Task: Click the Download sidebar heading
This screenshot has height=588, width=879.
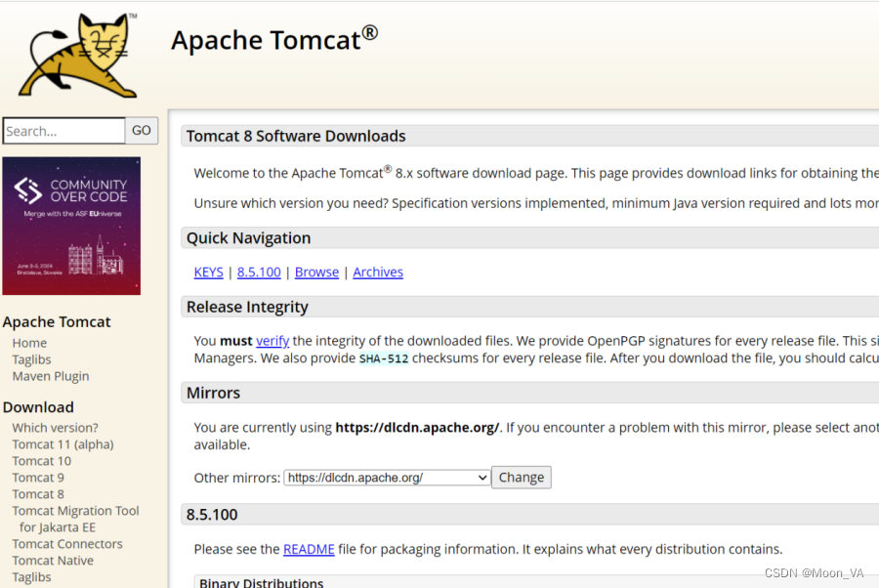Action: (x=38, y=407)
